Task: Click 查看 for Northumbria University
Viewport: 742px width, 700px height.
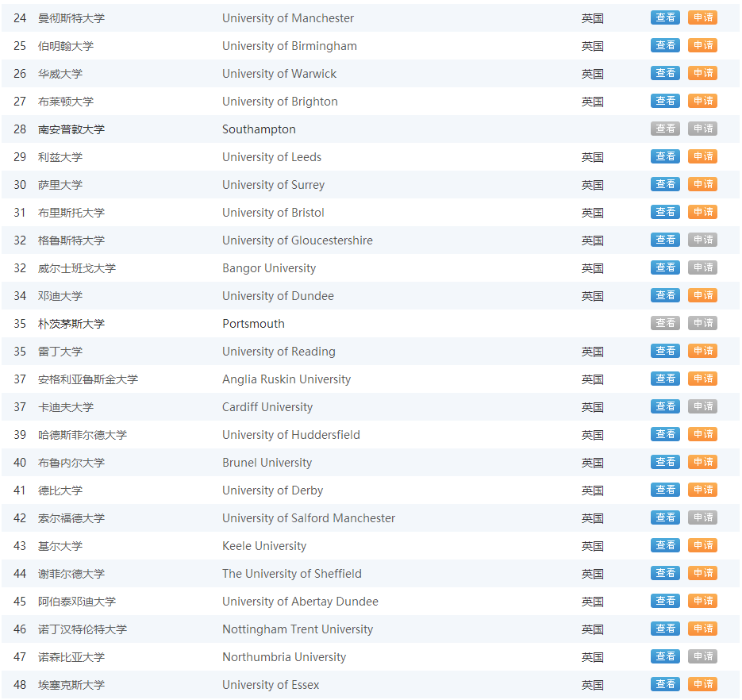Action: [x=665, y=656]
